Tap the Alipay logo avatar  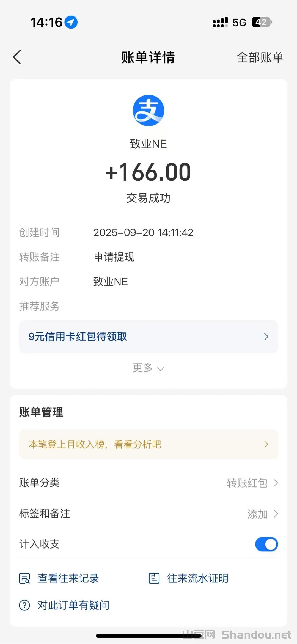click(148, 111)
